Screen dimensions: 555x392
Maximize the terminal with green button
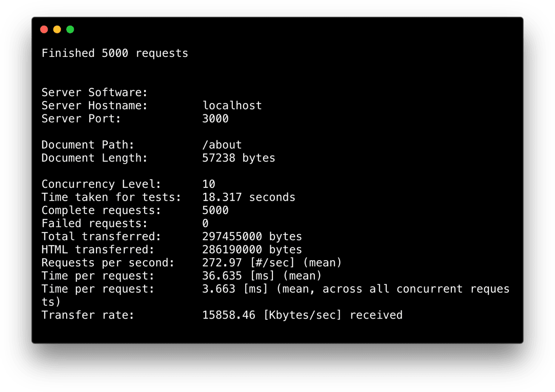pos(70,29)
